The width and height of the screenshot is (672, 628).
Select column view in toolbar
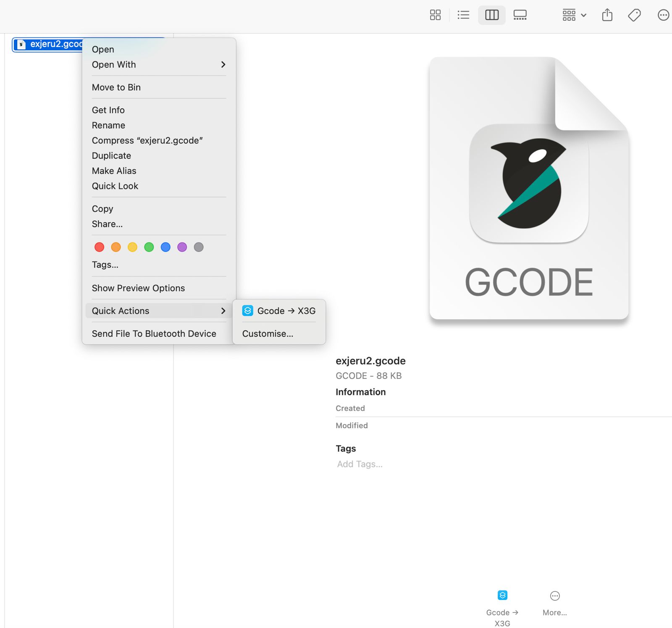[491, 15]
